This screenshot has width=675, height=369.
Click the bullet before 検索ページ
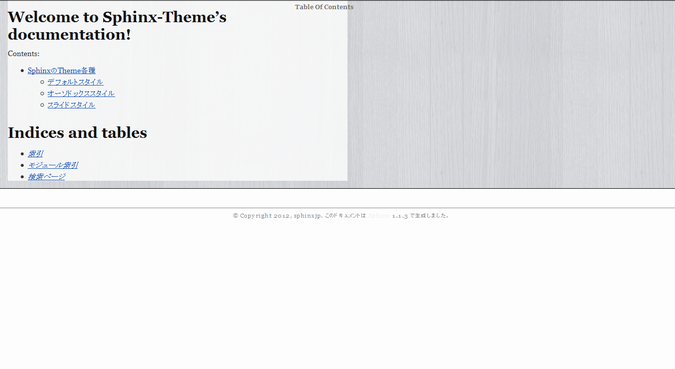22,177
